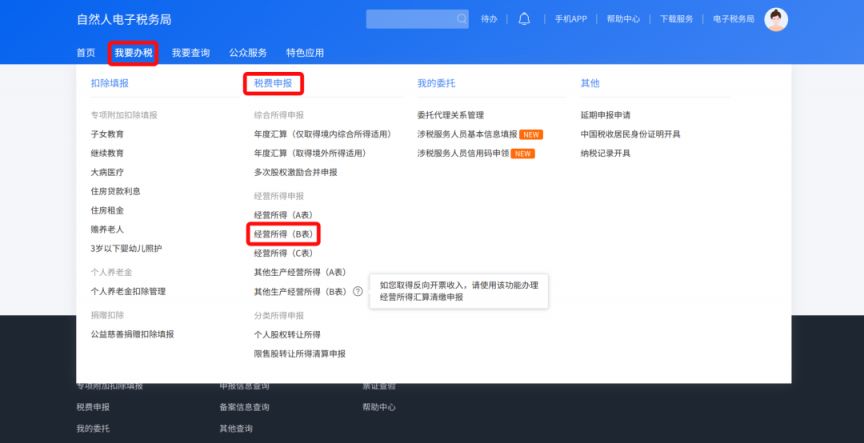
Task: Click footer link 税费申报
Action: pyautogui.click(x=93, y=407)
